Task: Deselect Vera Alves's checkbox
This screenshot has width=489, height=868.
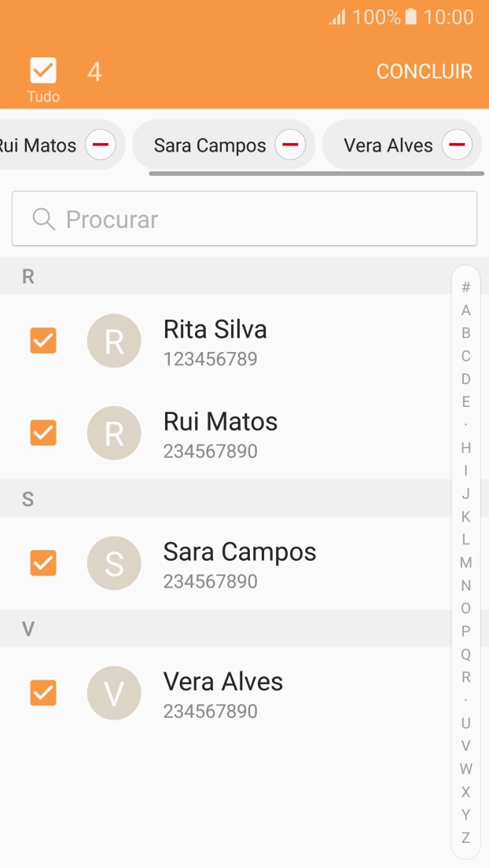Action: (42, 694)
